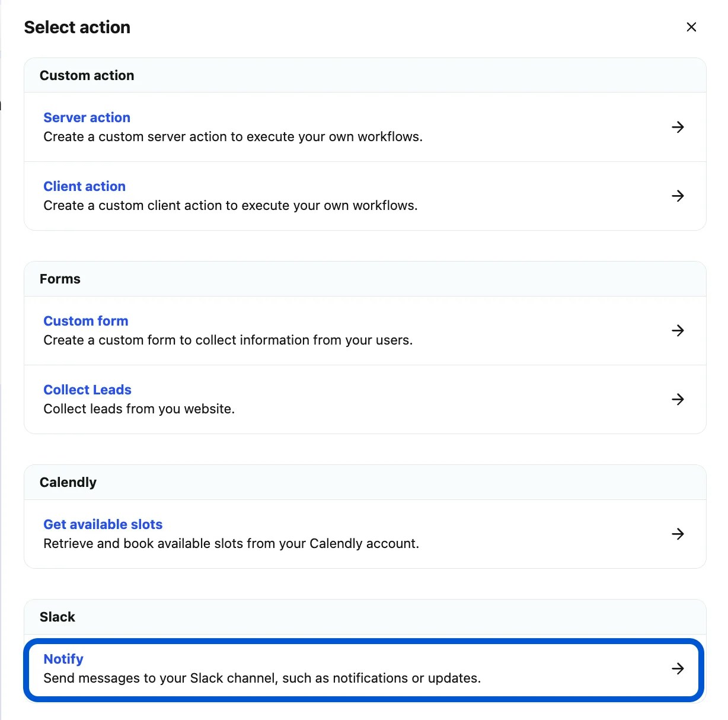This screenshot has width=728, height=720.
Task: Open Get available slots from Calendly
Action: (x=103, y=524)
